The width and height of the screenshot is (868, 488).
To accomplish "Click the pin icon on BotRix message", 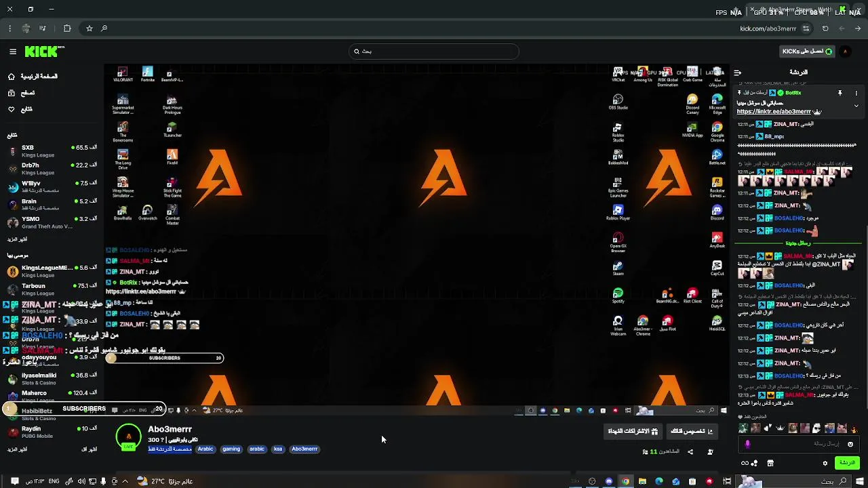I will coord(840,93).
